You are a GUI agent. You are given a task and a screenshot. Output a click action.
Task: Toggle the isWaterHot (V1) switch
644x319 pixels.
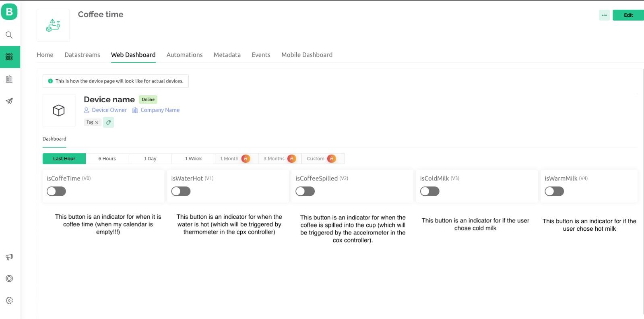click(x=181, y=191)
